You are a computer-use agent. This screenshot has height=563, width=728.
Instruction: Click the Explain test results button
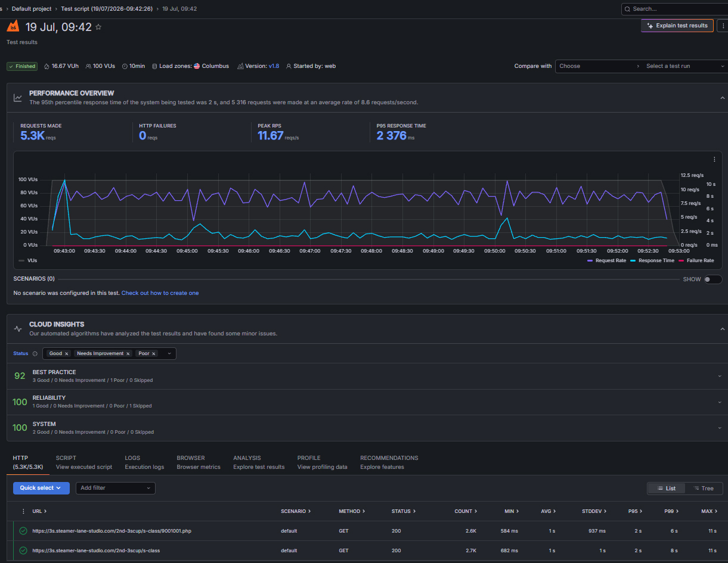[677, 26]
